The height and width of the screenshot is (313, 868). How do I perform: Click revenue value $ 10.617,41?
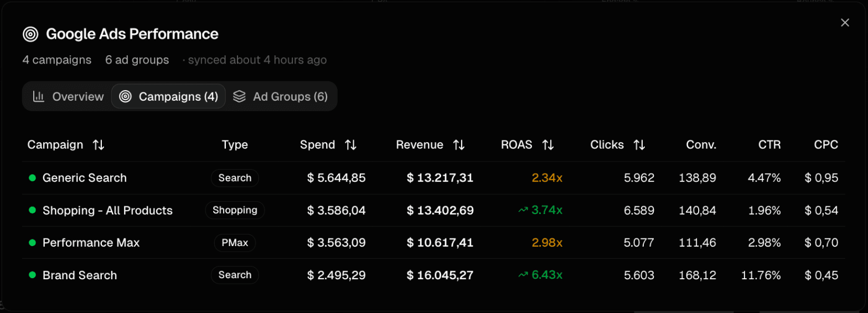440,243
